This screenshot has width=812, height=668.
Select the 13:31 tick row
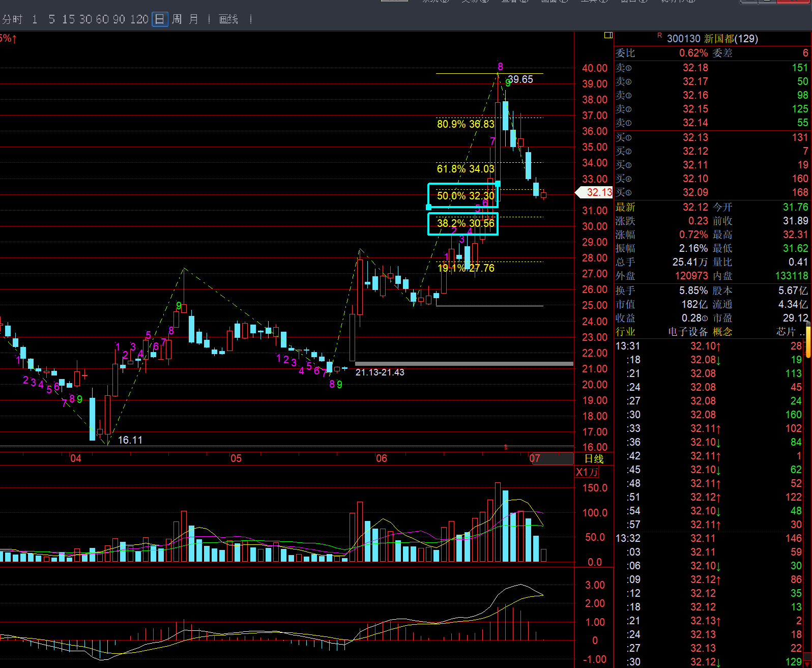[710, 346]
